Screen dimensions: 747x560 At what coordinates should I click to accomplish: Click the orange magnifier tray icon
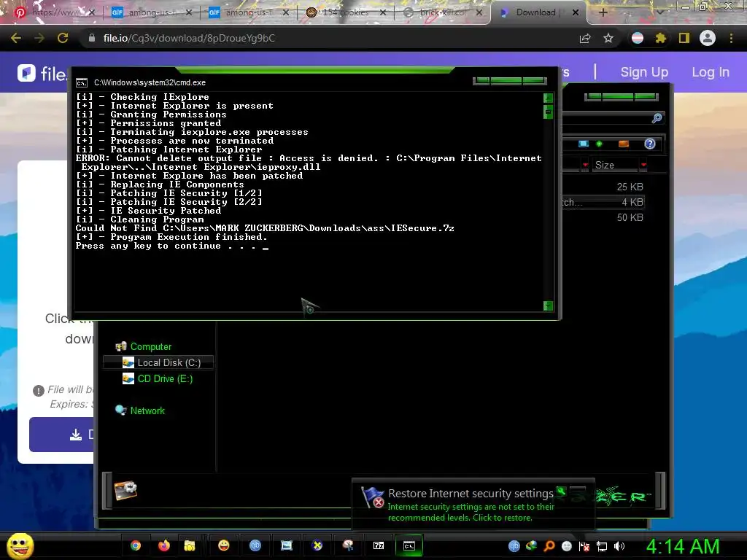(549, 546)
